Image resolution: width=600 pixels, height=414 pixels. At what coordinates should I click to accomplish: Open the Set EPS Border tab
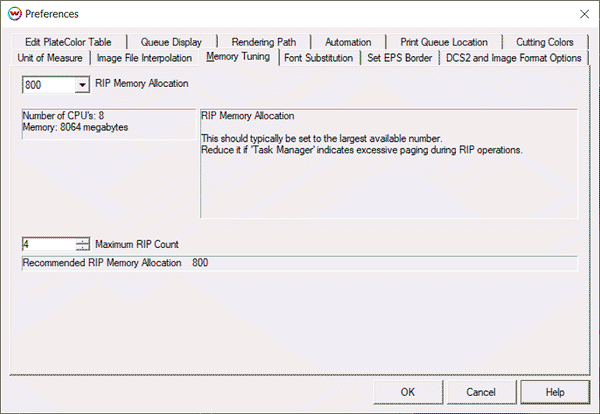[400, 58]
